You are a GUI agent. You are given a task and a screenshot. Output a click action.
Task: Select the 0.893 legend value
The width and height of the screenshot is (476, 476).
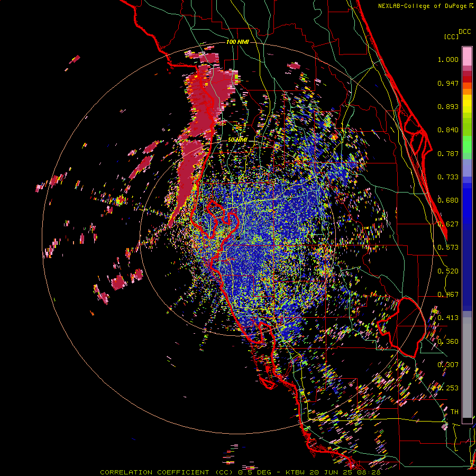tap(448, 106)
